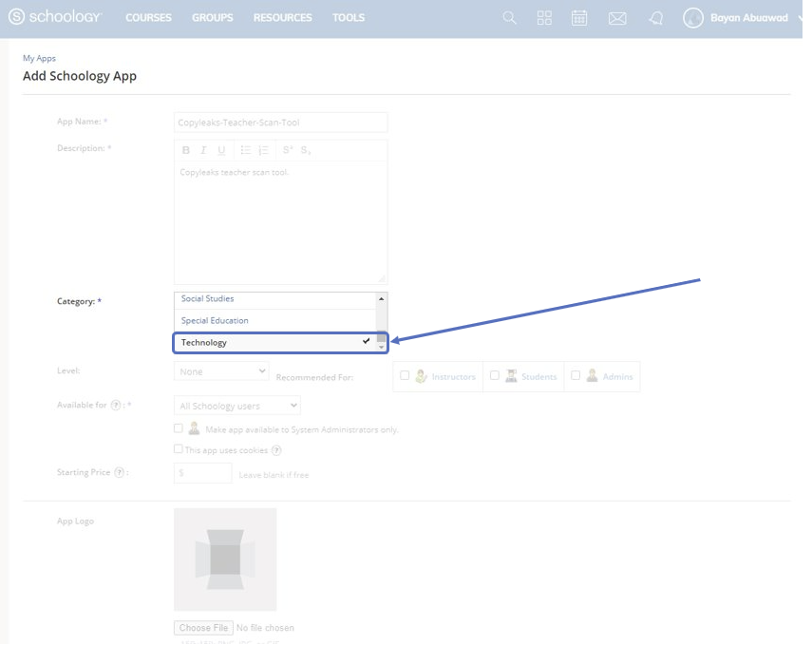Click the Choose File button
The height and width of the screenshot is (664, 812).
[203, 628]
